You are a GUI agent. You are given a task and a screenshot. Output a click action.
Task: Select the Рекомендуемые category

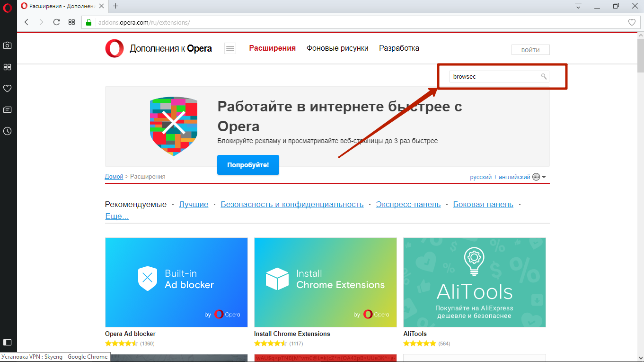[x=136, y=205]
